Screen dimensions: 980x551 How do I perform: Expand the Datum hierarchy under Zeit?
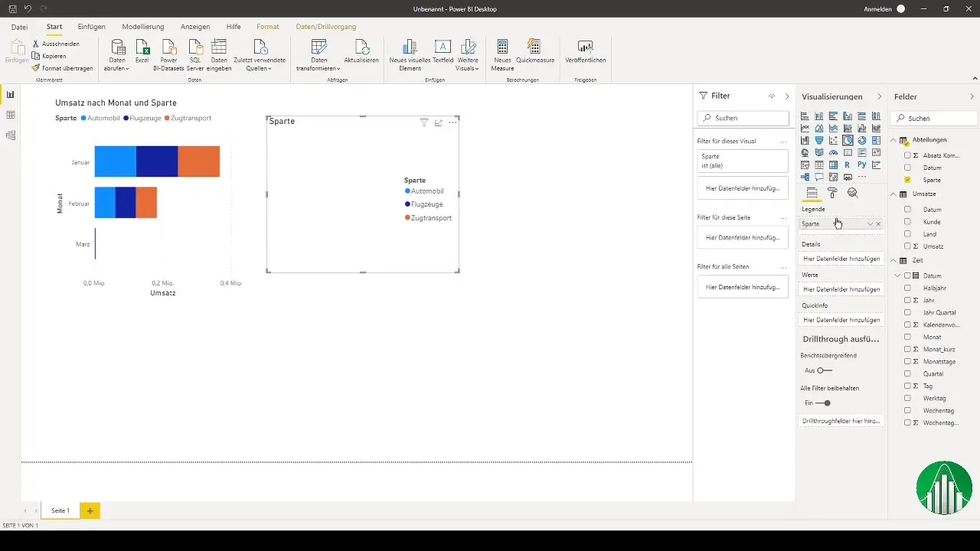click(x=897, y=275)
